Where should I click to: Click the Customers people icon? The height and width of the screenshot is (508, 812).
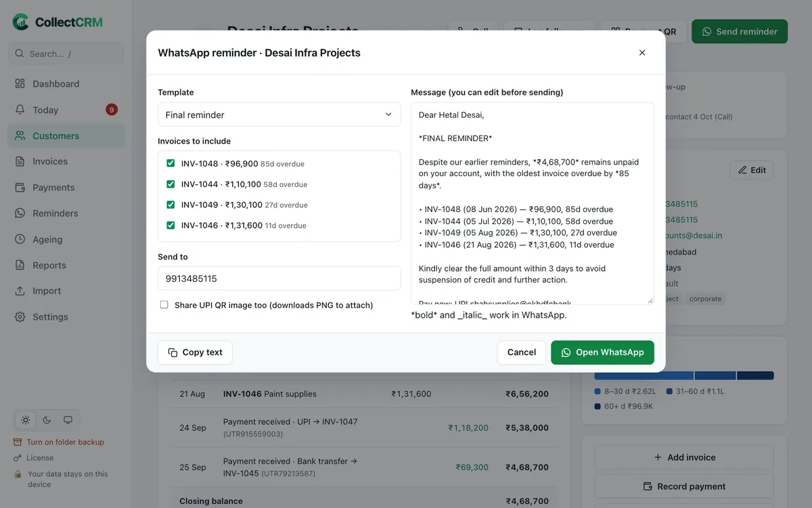point(20,135)
